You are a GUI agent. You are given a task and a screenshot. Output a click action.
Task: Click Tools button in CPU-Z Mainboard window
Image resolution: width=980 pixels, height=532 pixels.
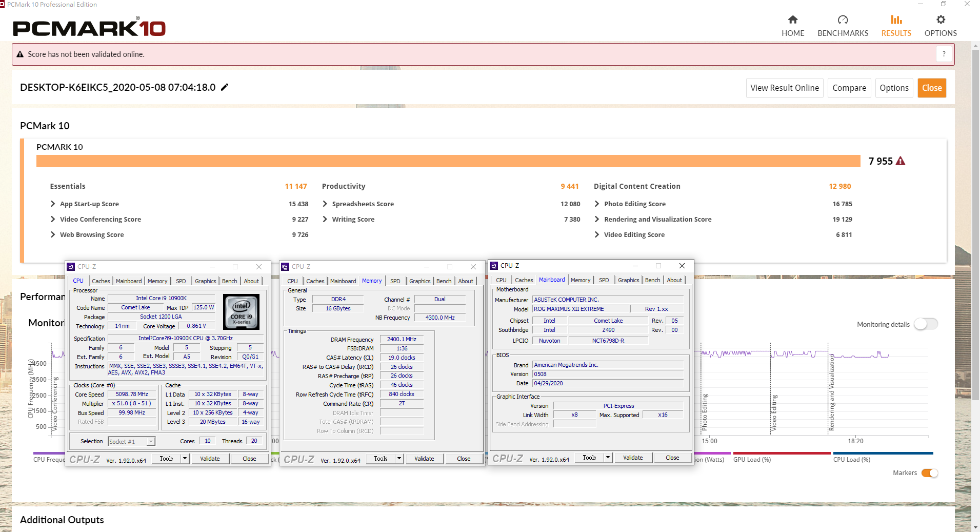[589, 458]
